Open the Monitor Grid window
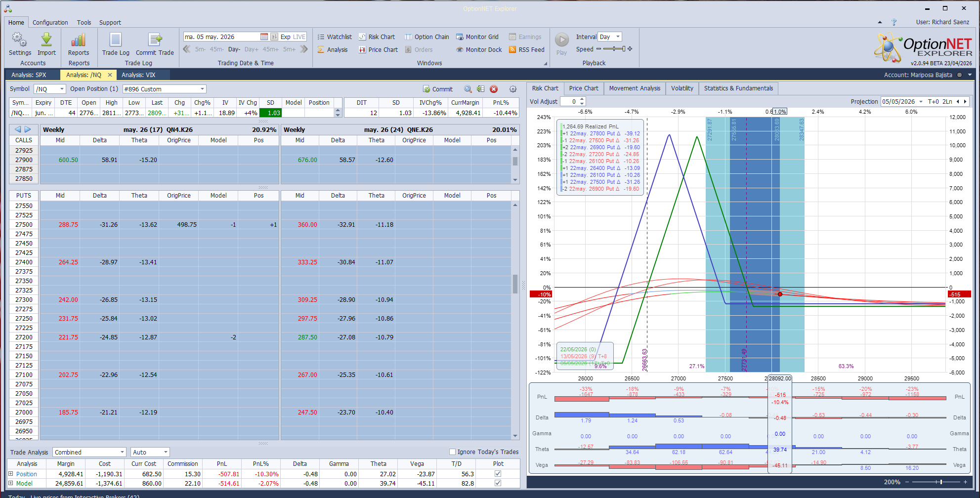980x498 pixels. pos(477,37)
